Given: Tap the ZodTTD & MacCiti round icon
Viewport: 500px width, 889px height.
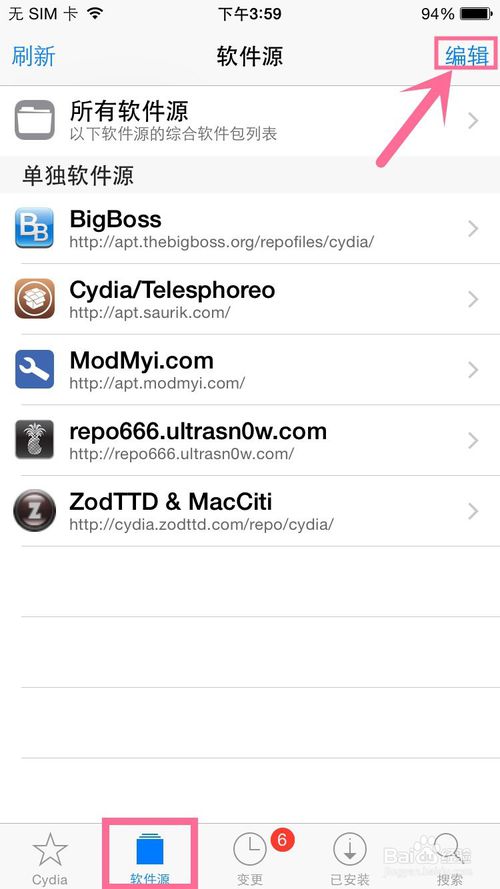Looking at the screenshot, I should point(35,510).
